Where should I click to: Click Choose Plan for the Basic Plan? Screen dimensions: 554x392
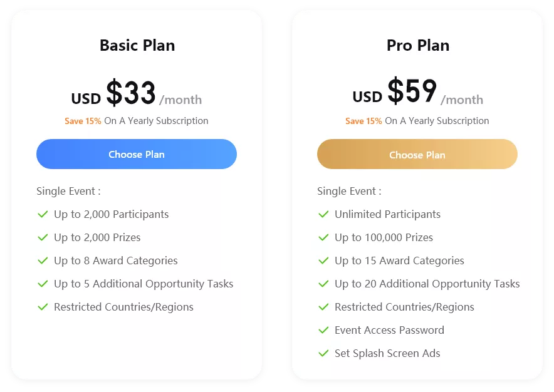[x=137, y=154]
